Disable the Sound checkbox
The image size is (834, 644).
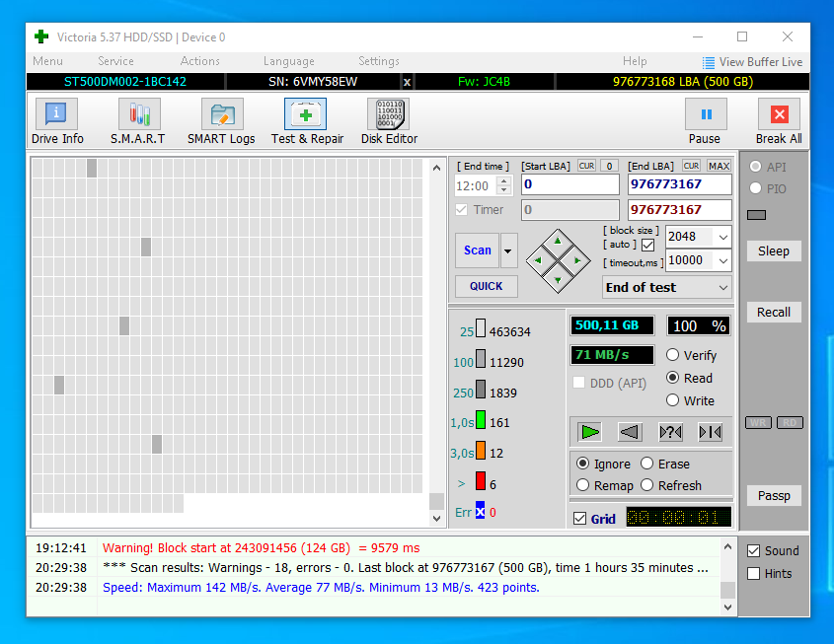click(x=753, y=551)
